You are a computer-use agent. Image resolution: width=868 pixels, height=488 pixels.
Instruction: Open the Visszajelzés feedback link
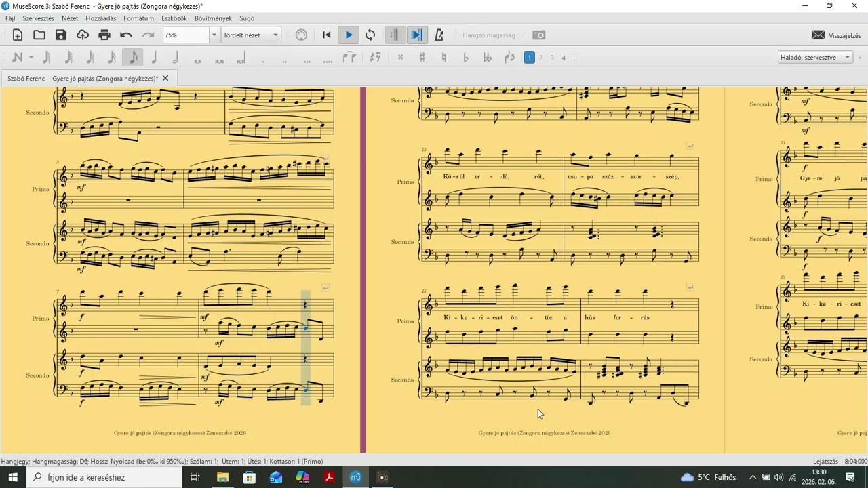(x=836, y=35)
